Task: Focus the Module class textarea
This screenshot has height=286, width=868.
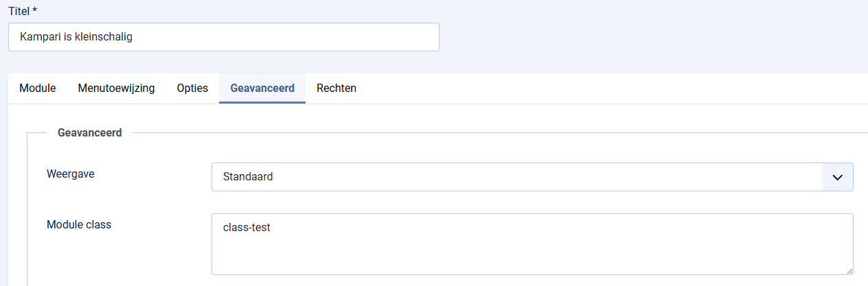Action: 532,244
